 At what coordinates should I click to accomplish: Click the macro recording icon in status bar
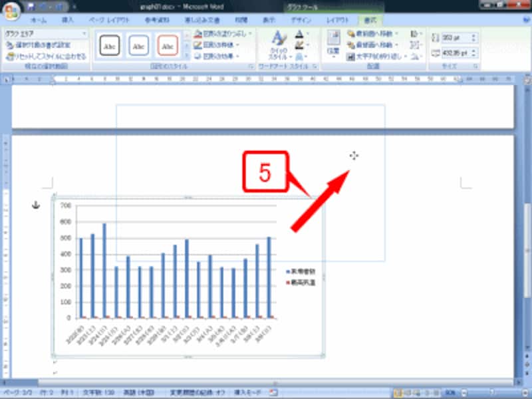tap(273, 392)
